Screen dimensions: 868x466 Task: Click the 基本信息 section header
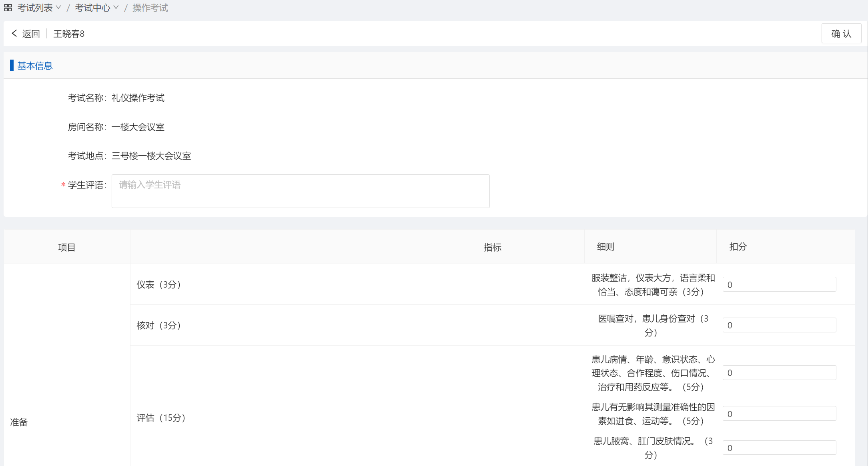[x=35, y=66]
